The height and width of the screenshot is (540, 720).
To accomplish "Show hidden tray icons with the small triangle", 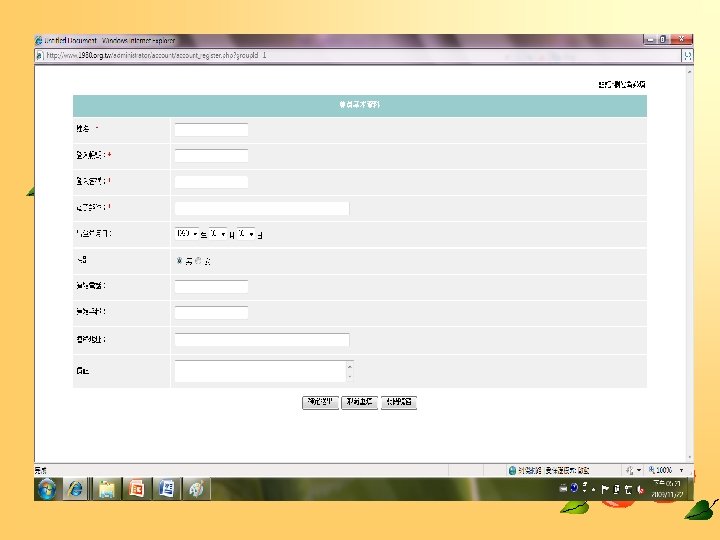I will click(594, 490).
